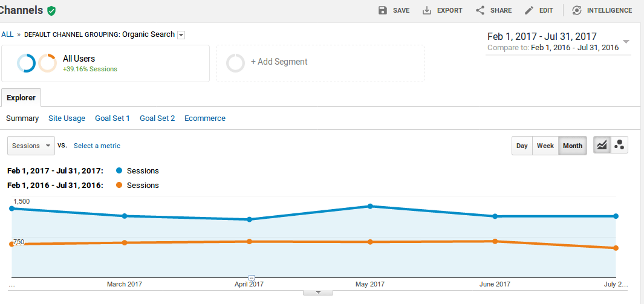Open the Intelligence panel icon

coord(577,10)
